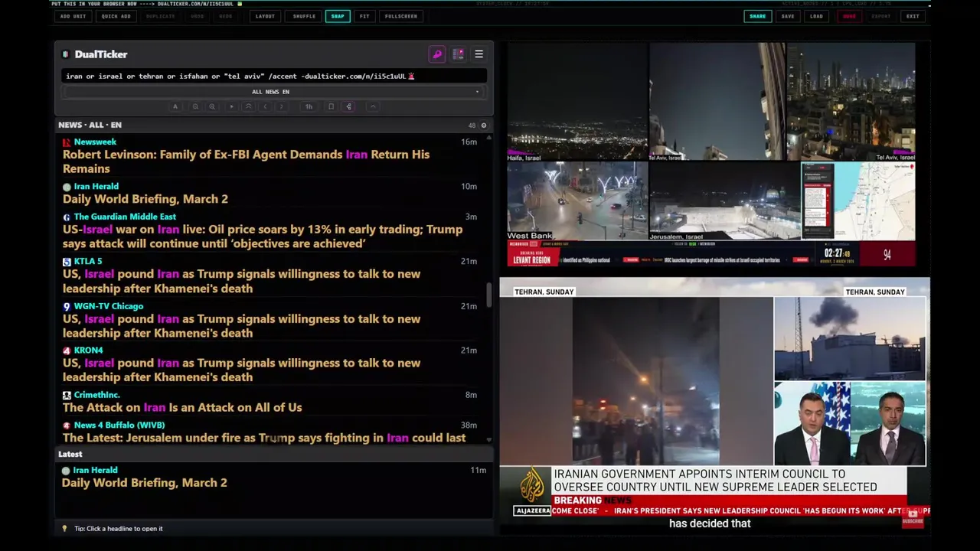
Task: Open the News 4 Buffalo Jerusalem under fire headline
Action: [264, 438]
